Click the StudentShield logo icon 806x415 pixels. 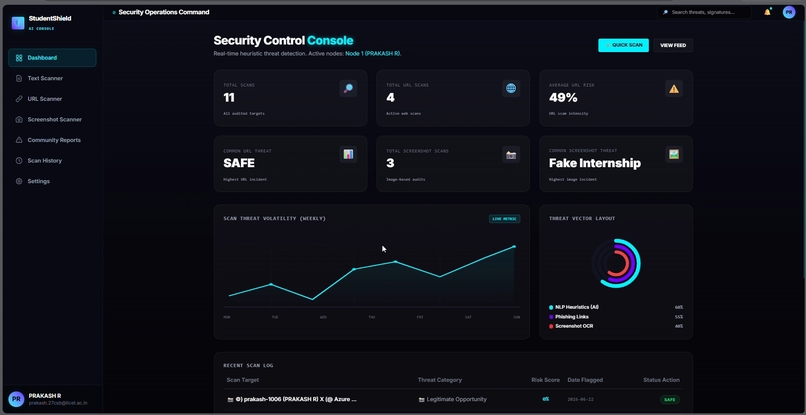[18, 23]
